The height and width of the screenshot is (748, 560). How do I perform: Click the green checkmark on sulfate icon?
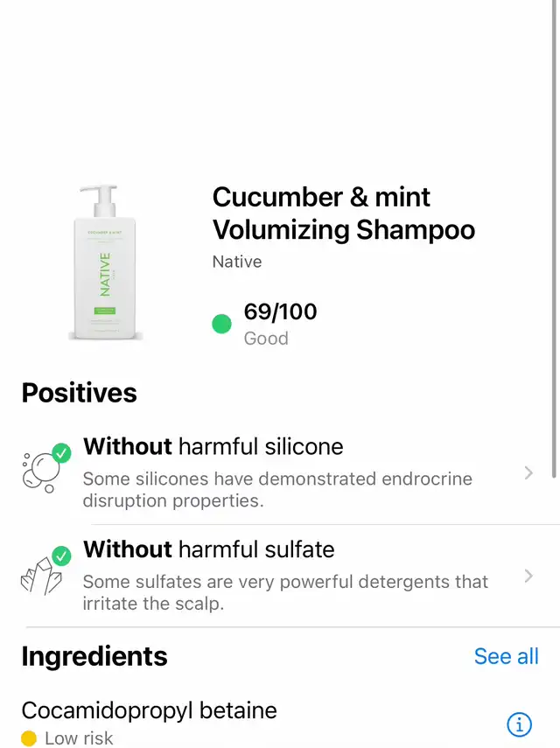61,556
